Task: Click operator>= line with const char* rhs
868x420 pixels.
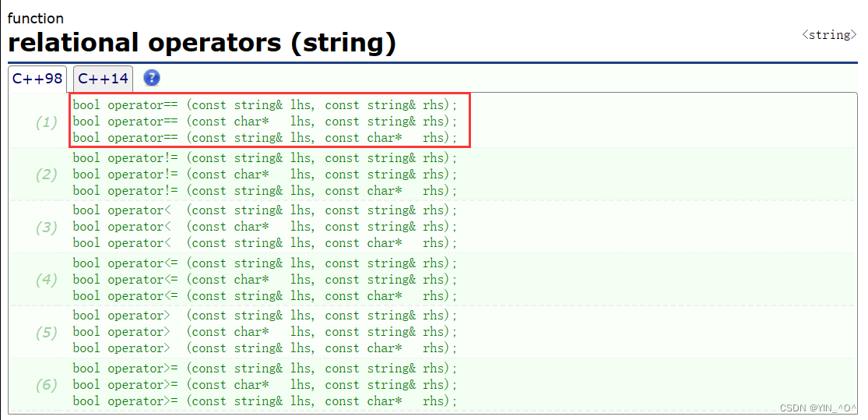Action: point(265,401)
